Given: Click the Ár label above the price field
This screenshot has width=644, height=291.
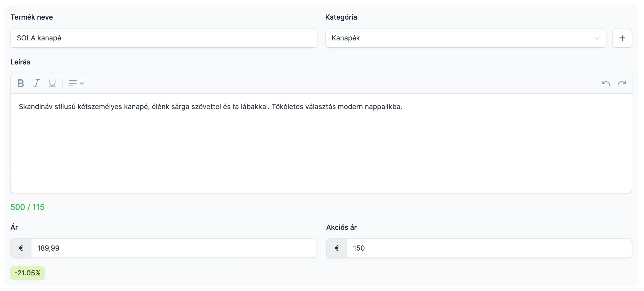Looking at the screenshot, I should click(14, 227).
